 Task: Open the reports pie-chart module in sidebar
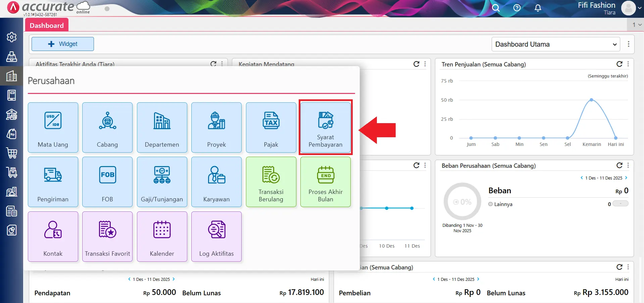[12, 231]
